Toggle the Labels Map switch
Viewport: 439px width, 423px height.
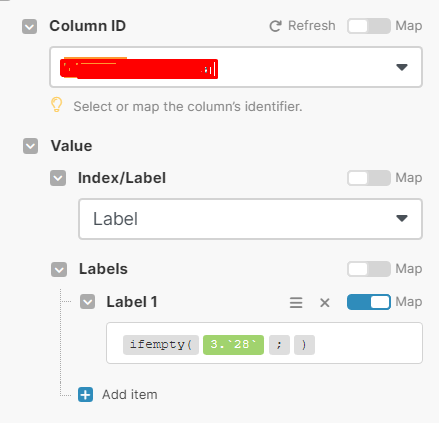coord(369,269)
